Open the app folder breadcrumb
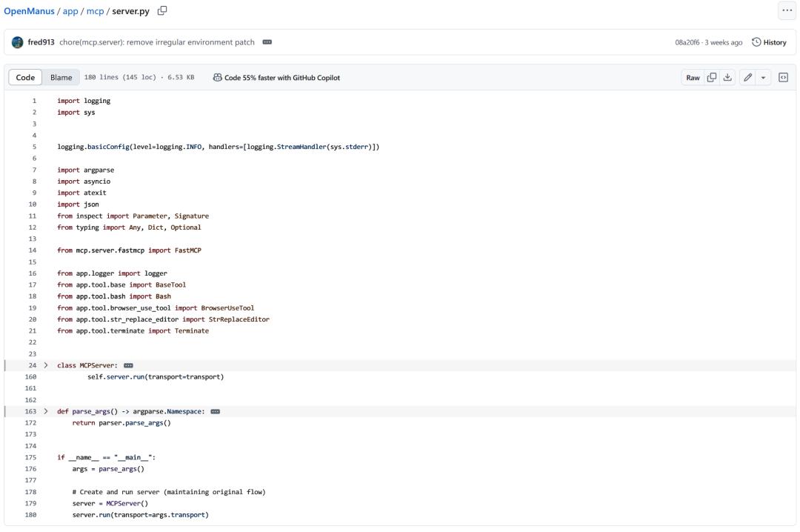Image resolution: width=800 pixels, height=532 pixels. pos(70,11)
